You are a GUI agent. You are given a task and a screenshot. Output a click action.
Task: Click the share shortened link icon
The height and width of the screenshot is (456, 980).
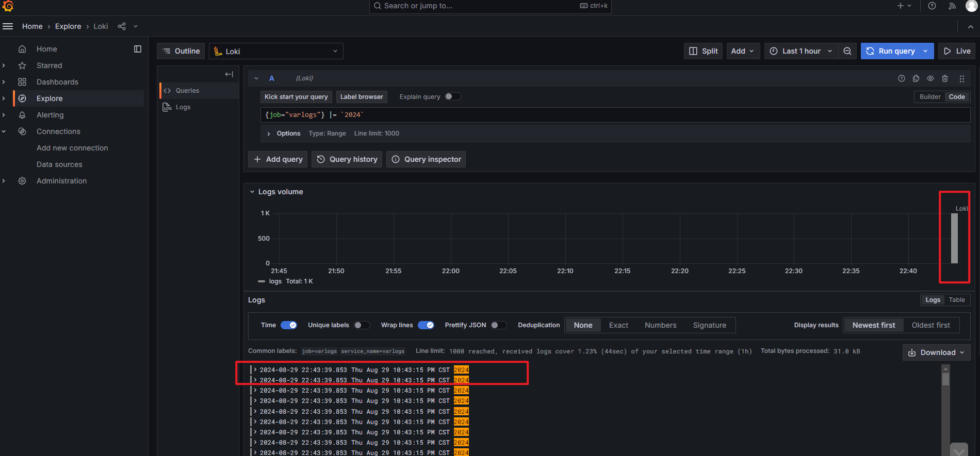coord(122,26)
